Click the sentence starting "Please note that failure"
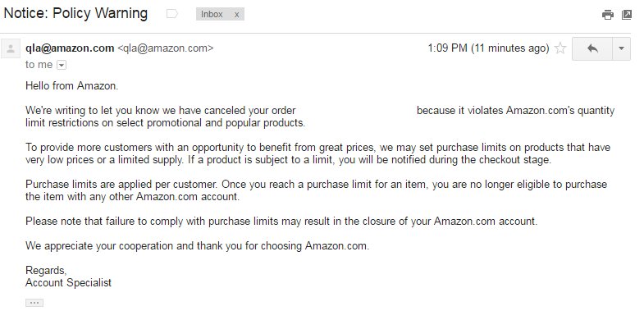Image resolution: width=644 pixels, height=311 pixels. click(x=281, y=222)
